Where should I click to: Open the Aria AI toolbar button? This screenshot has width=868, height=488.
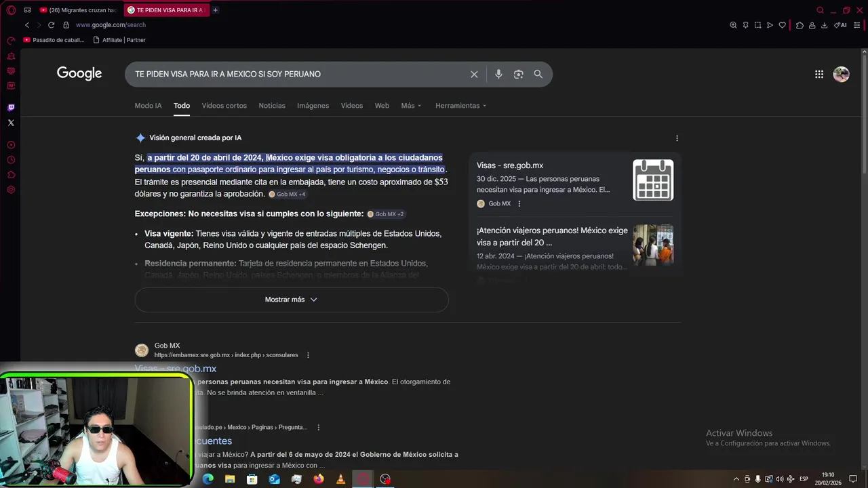pyautogui.click(x=841, y=25)
